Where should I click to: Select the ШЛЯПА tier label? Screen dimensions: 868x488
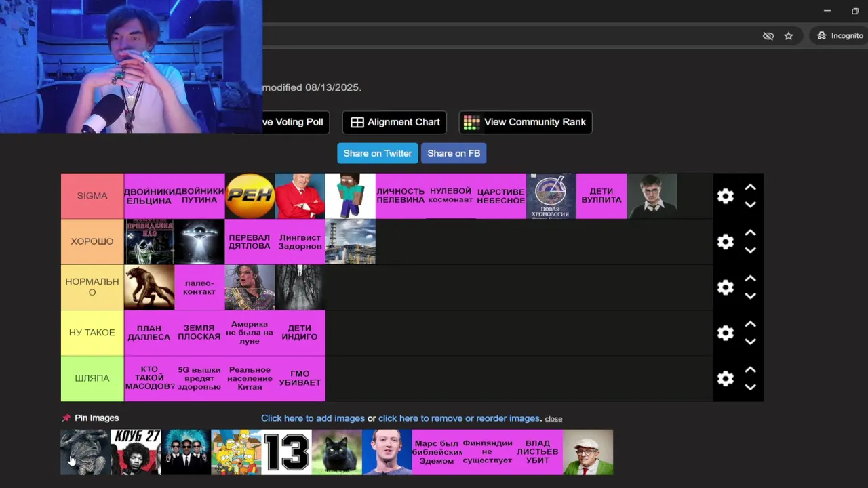[x=92, y=378]
